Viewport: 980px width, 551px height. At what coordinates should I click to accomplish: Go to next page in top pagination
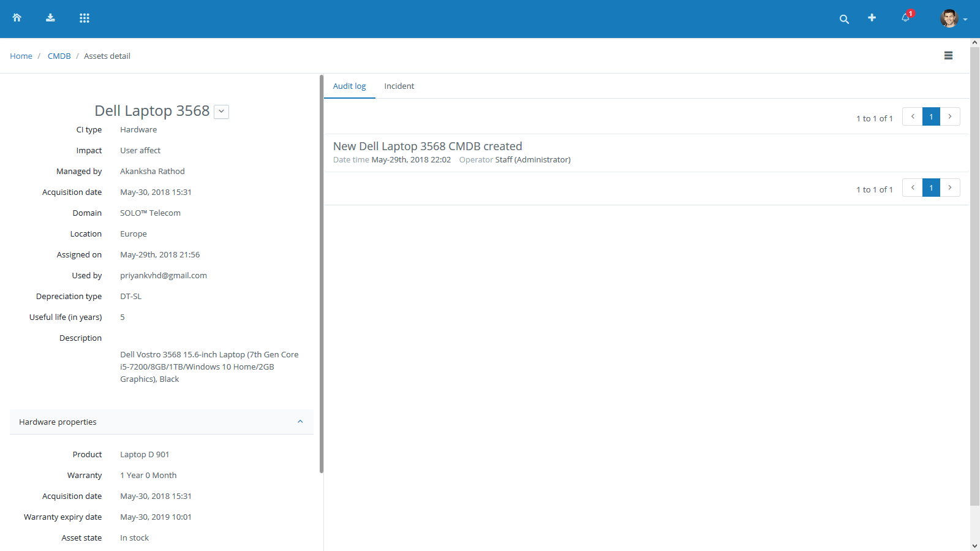pos(950,116)
